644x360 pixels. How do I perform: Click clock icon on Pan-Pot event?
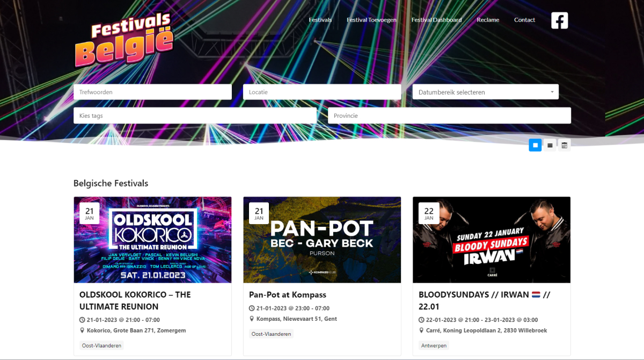[252, 308]
